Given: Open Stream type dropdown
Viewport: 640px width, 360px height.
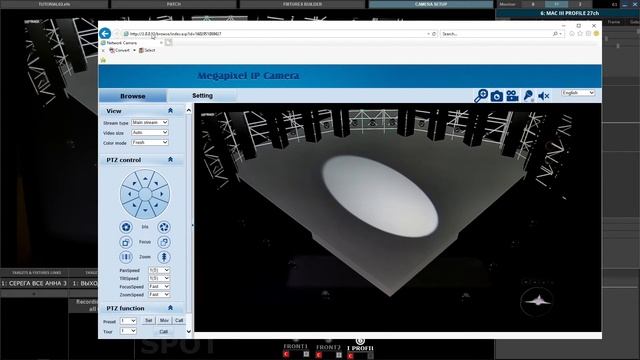Looking at the screenshot, I should (x=150, y=122).
